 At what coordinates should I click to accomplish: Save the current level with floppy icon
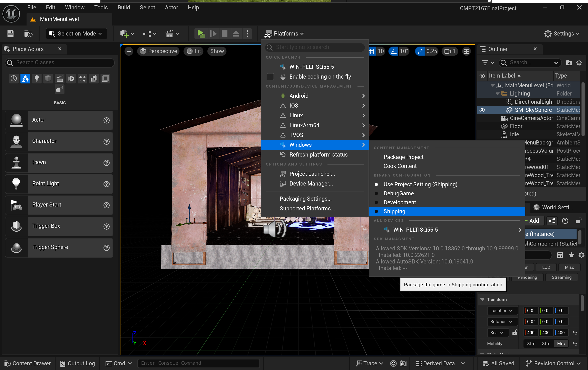(10, 33)
